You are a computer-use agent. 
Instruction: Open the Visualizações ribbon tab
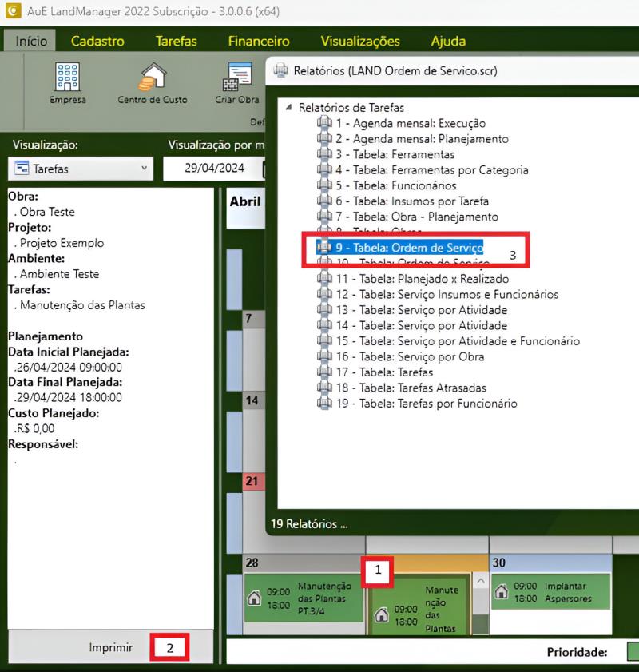(359, 41)
